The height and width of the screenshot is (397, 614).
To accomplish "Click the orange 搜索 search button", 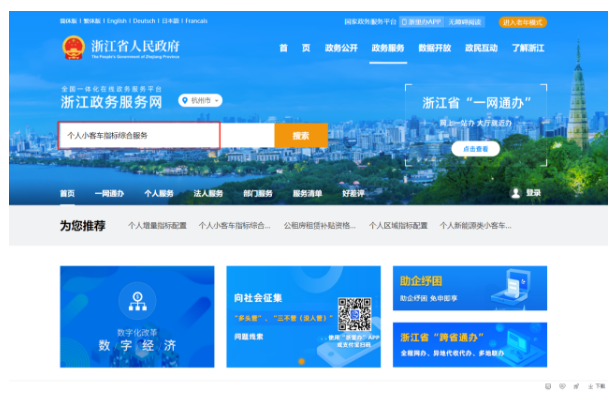I will click(x=301, y=135).
